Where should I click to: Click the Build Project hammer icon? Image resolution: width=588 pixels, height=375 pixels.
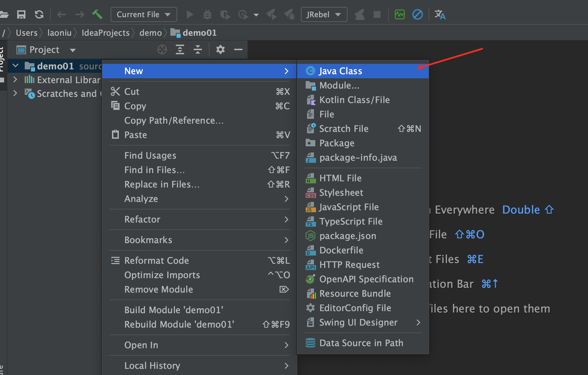[97, 14]
